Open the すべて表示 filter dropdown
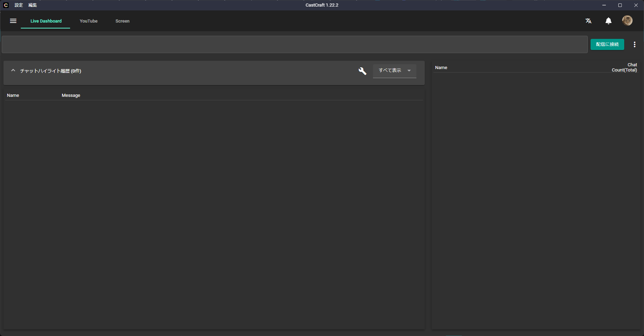Image resolution: width=644 pixels, height=336 pixels. pos(394,71)
